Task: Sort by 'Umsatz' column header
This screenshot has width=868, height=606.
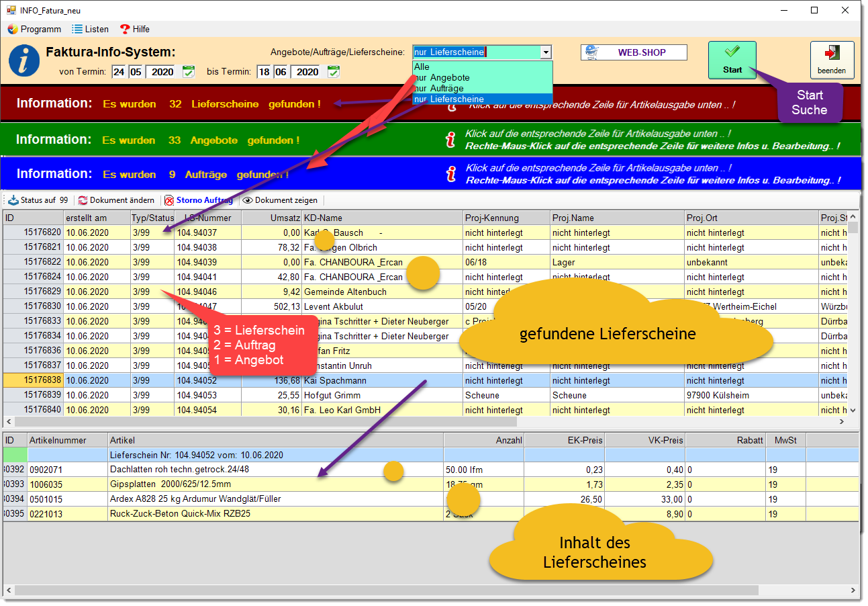Action: pos(272,218)
